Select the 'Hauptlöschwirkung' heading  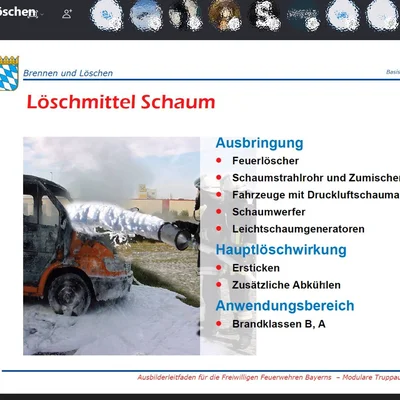[x=281, y=250]
